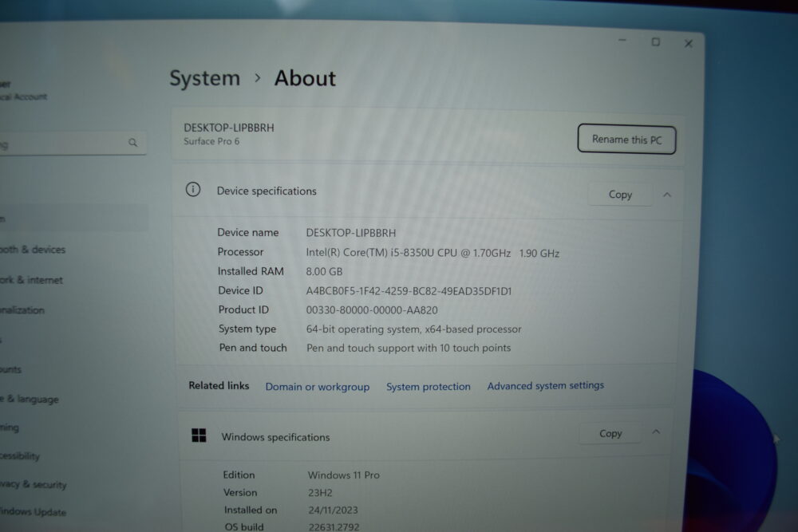Screen dimensions: 798x532
Task: Click the Local Account user profile
Action: [23, 91]
